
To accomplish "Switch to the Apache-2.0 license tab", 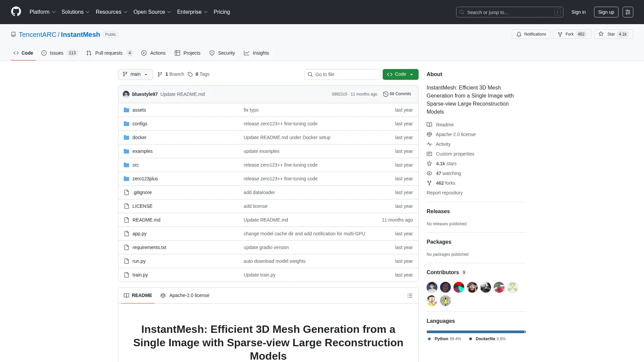I will [185, 295].
